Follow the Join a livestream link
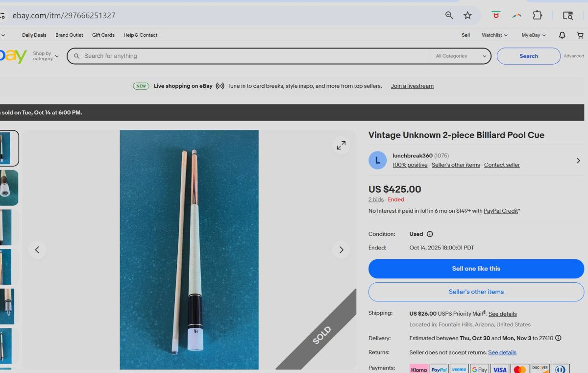The height and width of the screenshot is (373, 588). (412, 86)
